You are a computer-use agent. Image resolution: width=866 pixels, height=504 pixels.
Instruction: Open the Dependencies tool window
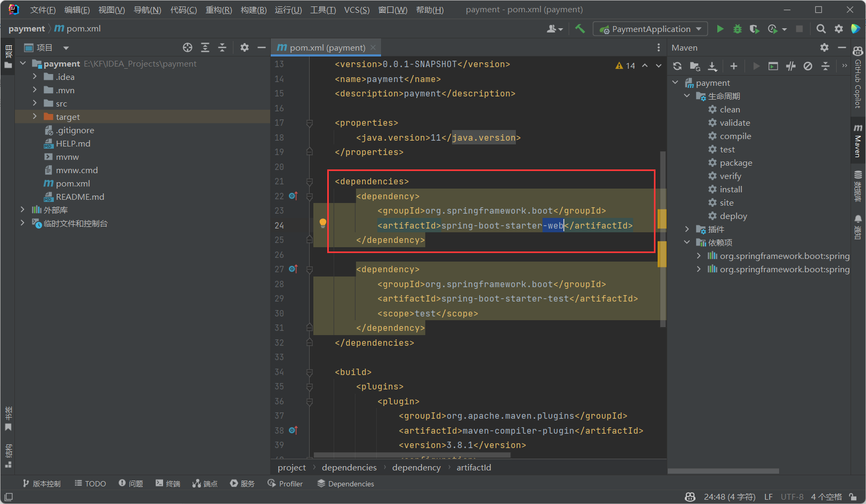[345, 483]
